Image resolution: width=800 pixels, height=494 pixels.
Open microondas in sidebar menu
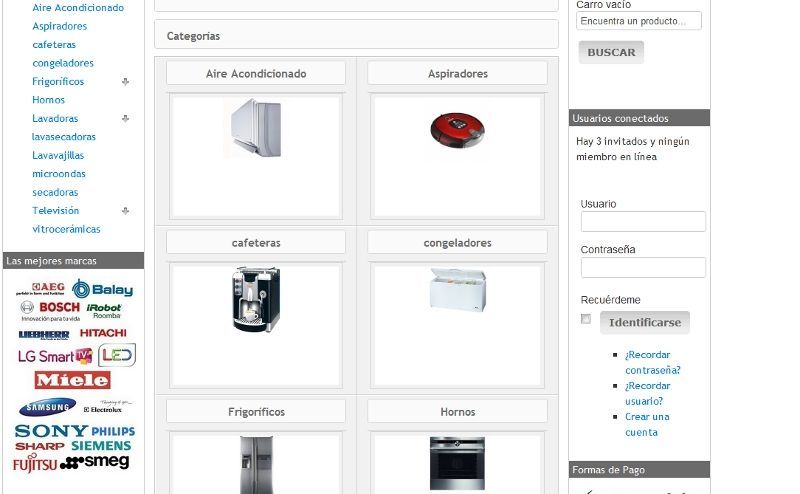[x=59, y=174]
